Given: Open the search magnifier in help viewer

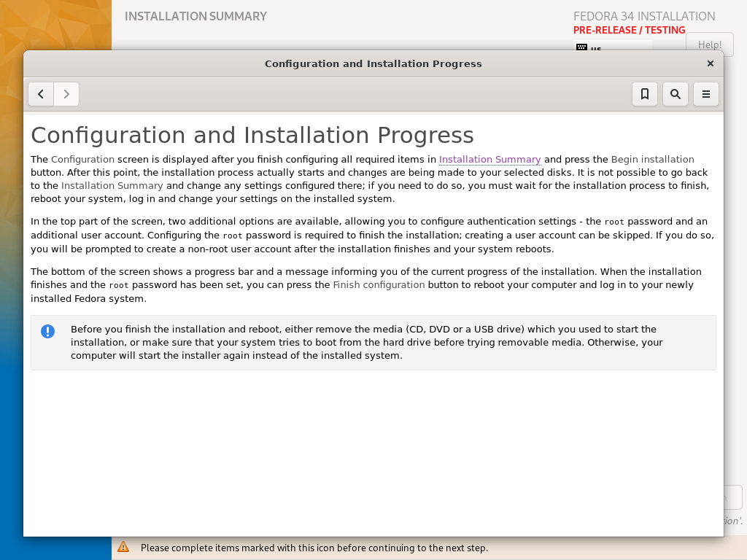Looking at the screenshot, I should [x=675, y=94].
